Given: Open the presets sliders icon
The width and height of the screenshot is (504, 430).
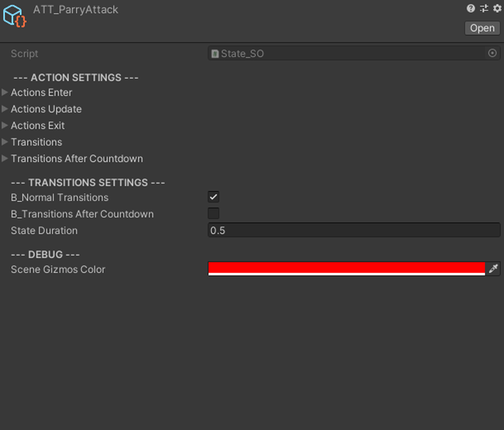Looking at the screenshot, I should [x=484, y=9].
